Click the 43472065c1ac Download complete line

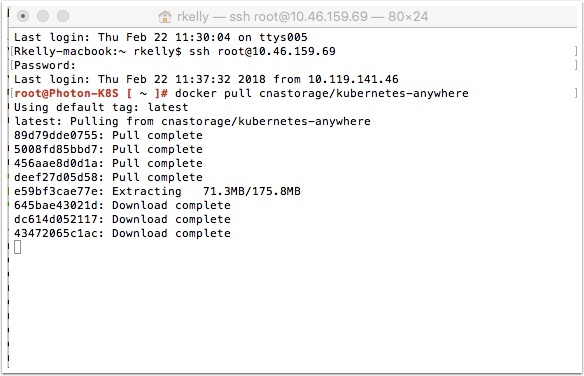(123, 233)
